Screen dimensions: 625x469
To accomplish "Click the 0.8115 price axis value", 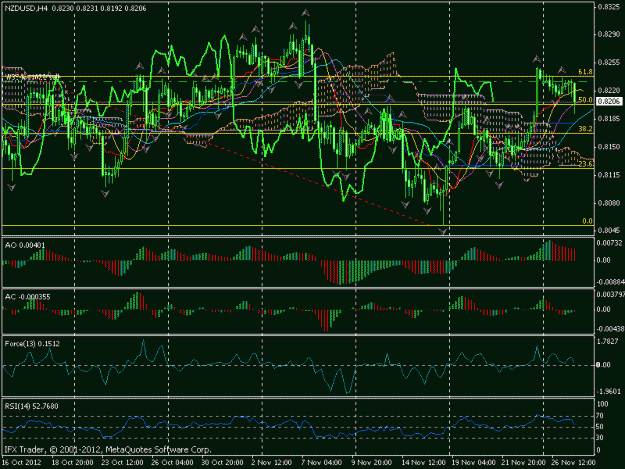I will pyautogui.click(x=608, y=175).
